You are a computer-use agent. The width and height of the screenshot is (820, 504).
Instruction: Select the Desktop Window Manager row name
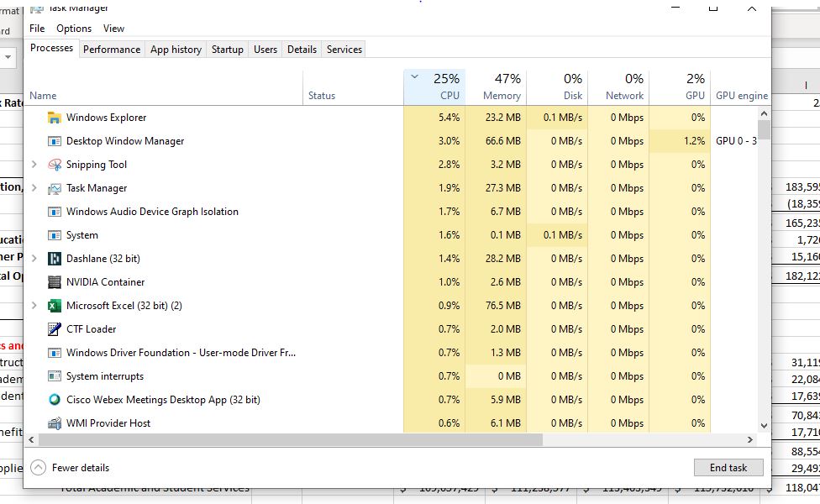point(125,141)
